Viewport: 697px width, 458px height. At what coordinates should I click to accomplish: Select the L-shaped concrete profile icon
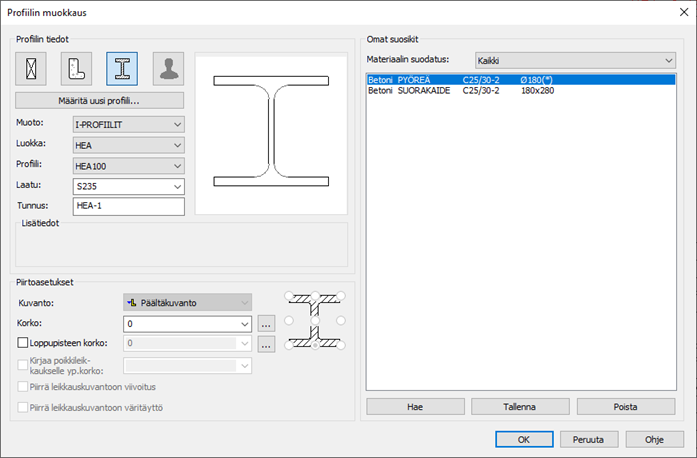point(76,68)
